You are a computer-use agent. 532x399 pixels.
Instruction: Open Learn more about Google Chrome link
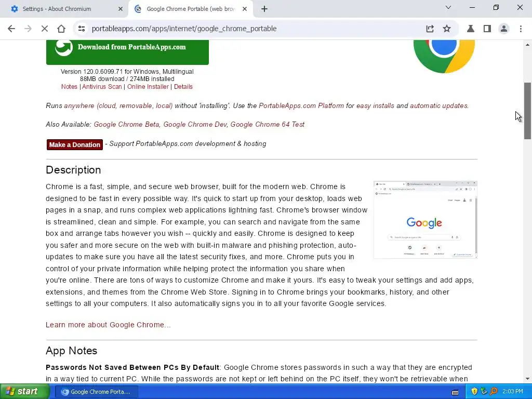[x=108, y=325]
